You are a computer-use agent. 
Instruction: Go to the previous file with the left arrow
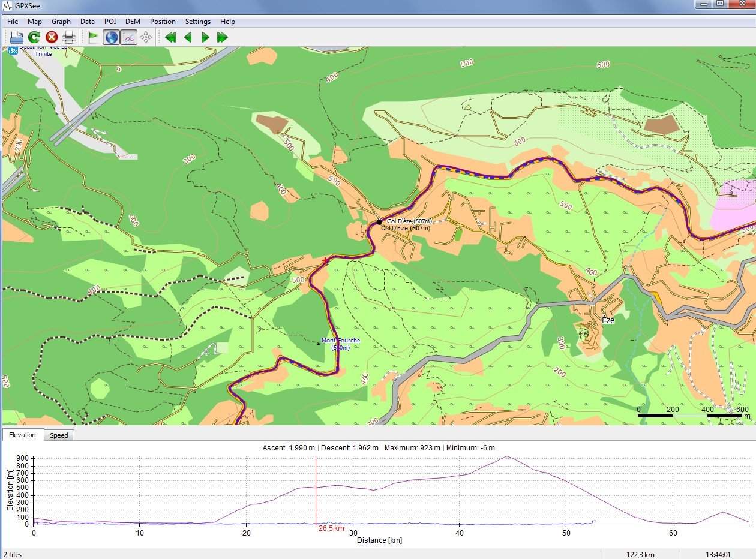click(x=188, y=37)
